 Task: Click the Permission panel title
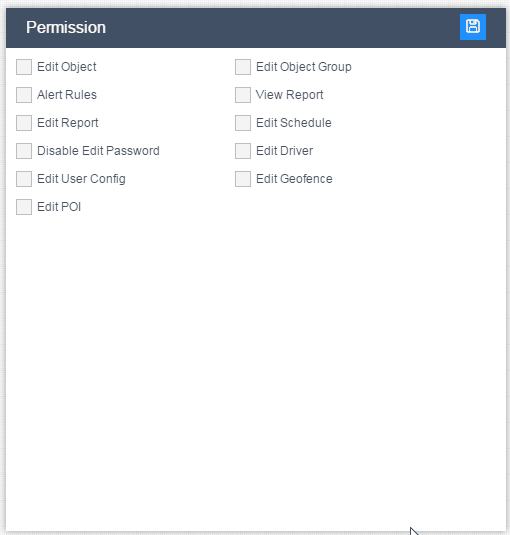click(x=66, y=27)
